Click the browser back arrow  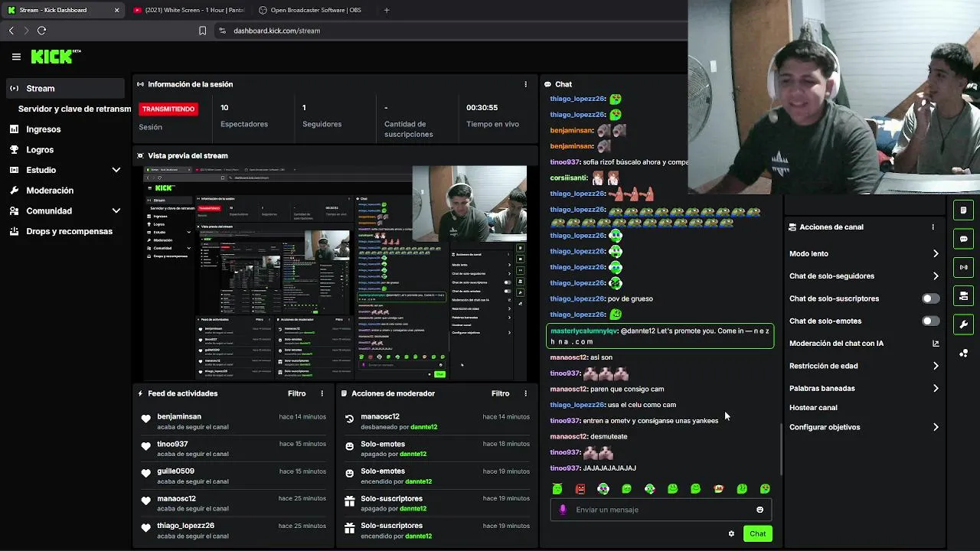pyautogui.click(x=11, y=31)
